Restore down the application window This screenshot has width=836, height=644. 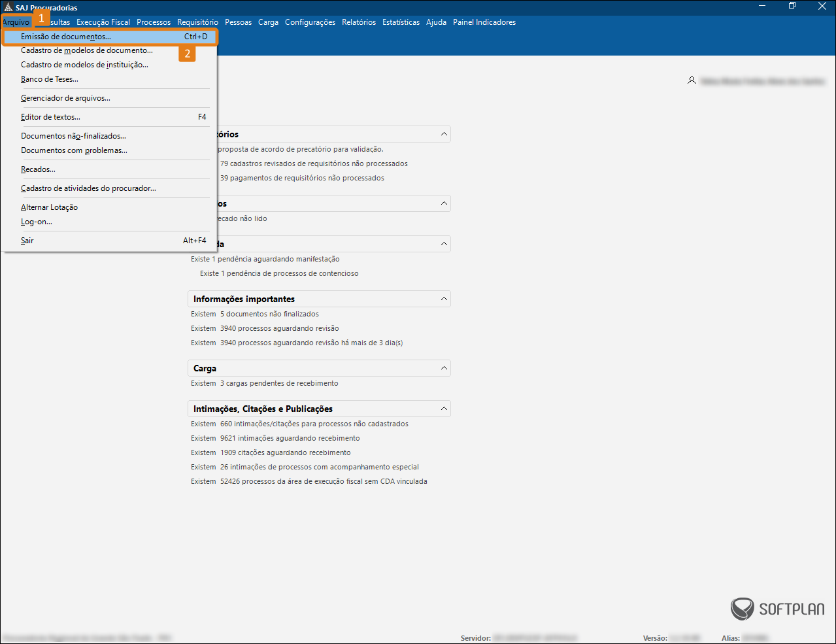tap(792, 6)
